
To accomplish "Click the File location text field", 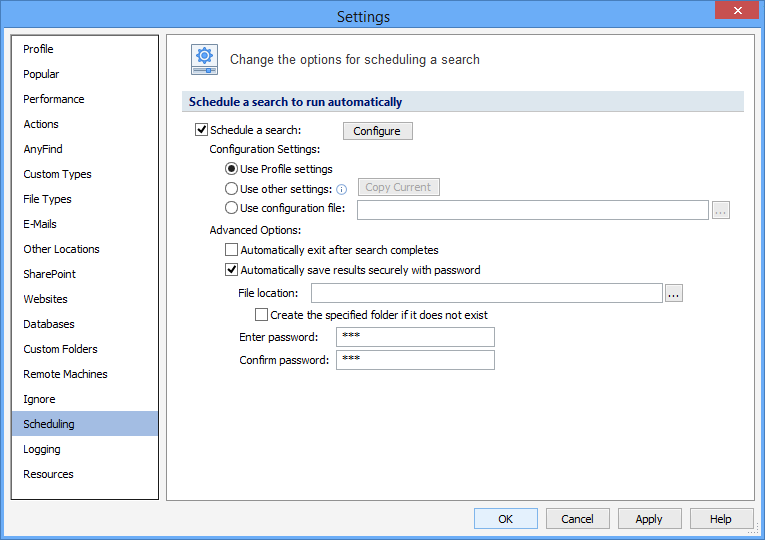I will tap(486, 293).
